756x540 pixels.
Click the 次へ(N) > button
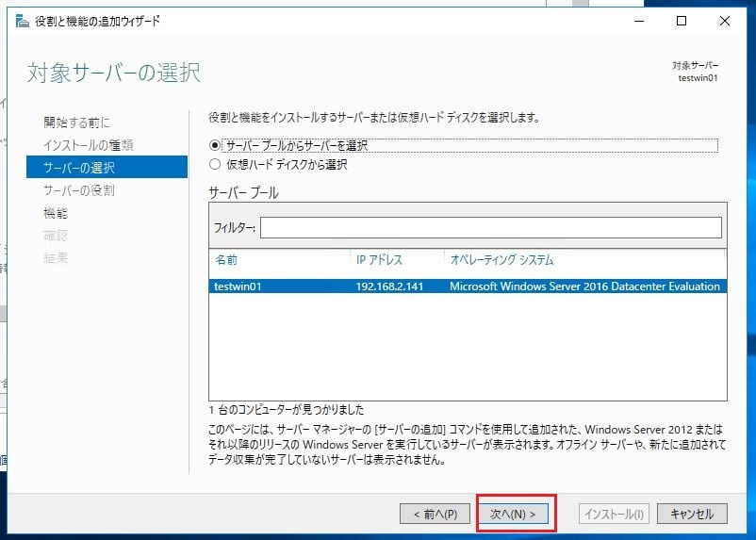513,514
